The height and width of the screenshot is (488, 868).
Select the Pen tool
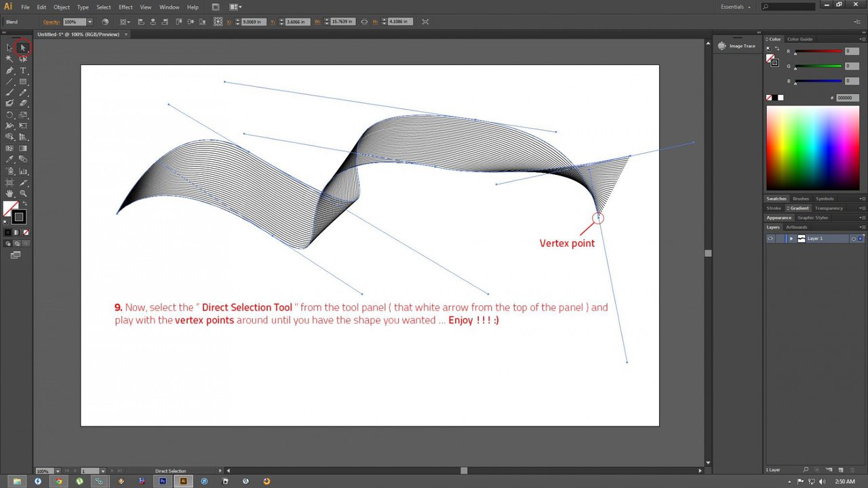click(x=9, y=70)
